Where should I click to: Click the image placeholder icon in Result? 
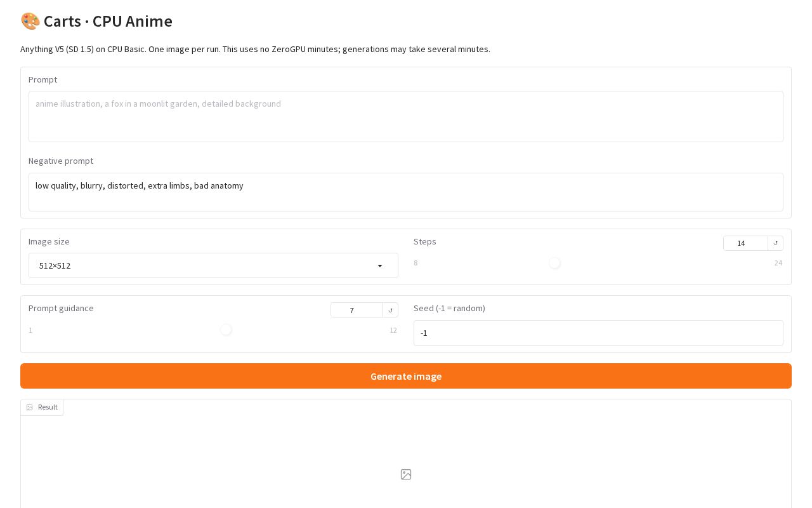point(406,474)
